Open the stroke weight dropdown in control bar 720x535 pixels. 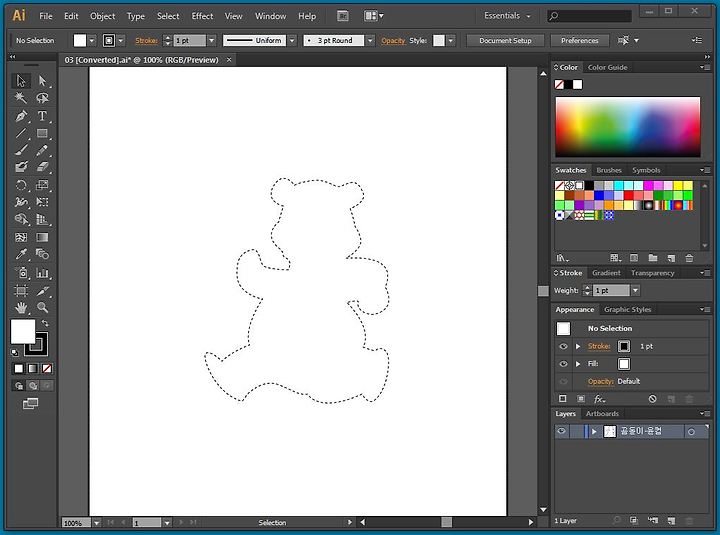(212, 40)
